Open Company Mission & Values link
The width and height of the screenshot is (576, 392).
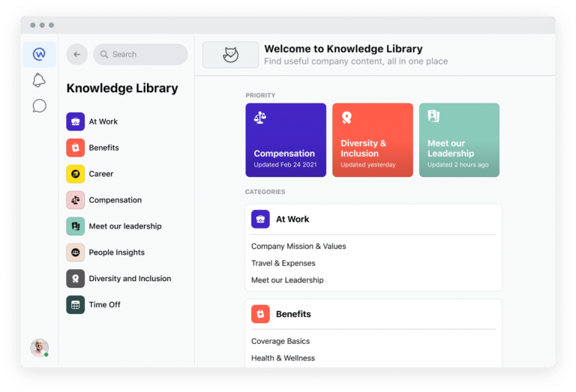click(x=298, y=247)
